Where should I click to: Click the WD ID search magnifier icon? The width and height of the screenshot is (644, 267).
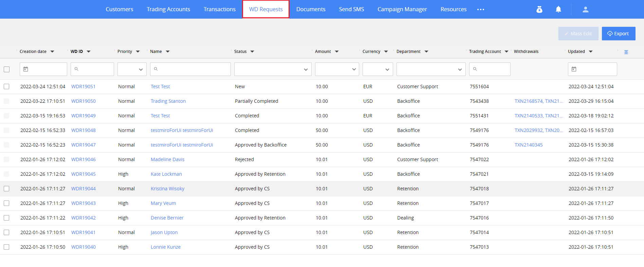(77, 69)
